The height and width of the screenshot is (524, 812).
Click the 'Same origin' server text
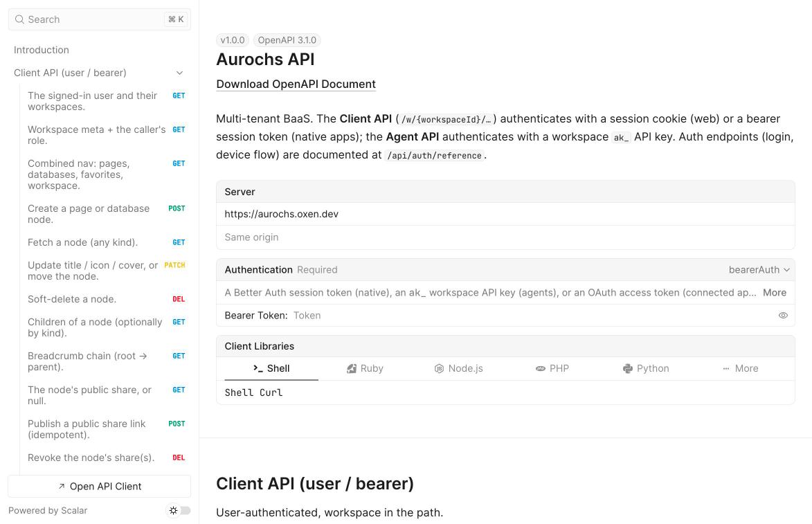click(x=251, y=237)
